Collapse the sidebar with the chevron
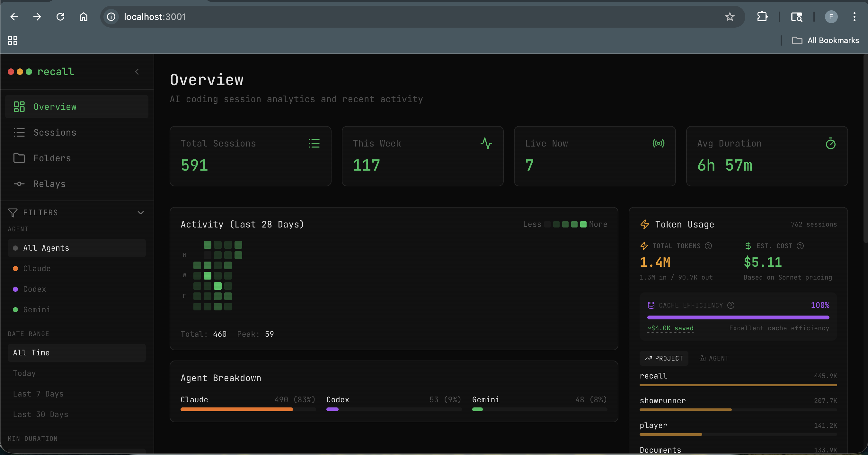868x455 pixels. point(137,71)
